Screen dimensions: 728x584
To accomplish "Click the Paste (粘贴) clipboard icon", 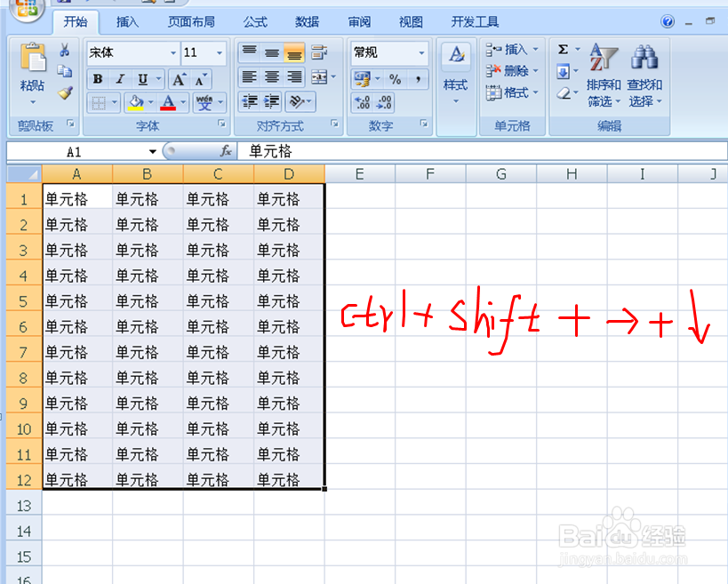I will click(x=33, y=57).
